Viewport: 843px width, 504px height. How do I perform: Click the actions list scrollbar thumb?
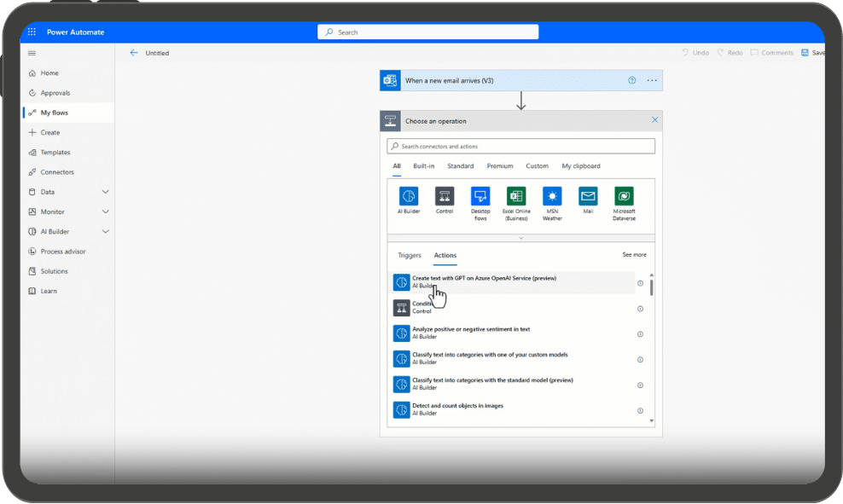click(652, 287)
